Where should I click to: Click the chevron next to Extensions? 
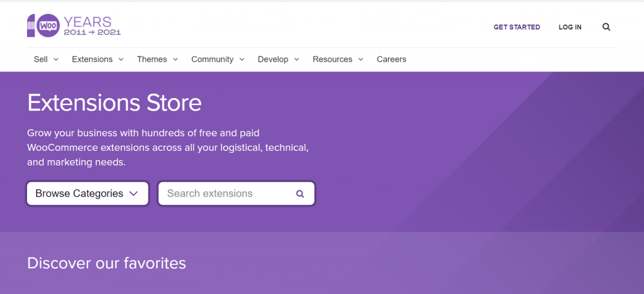[x=121, y=60]
